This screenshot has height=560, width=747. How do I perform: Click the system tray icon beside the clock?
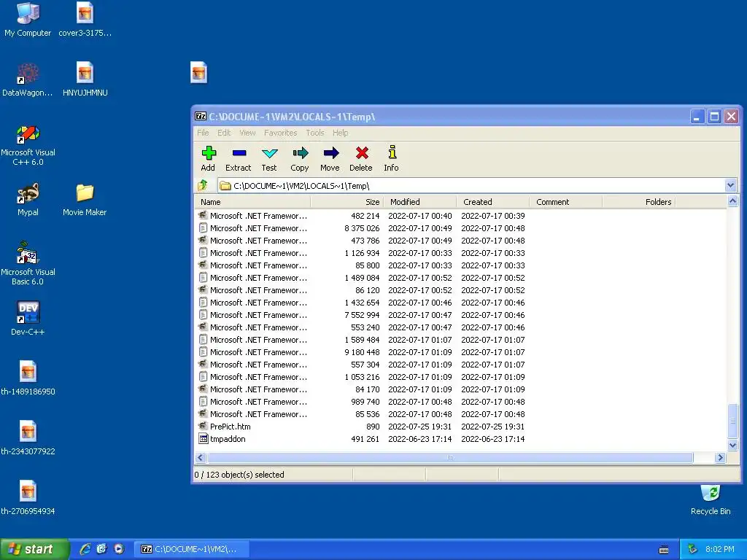pyautogui.click(x=693, y=549)
